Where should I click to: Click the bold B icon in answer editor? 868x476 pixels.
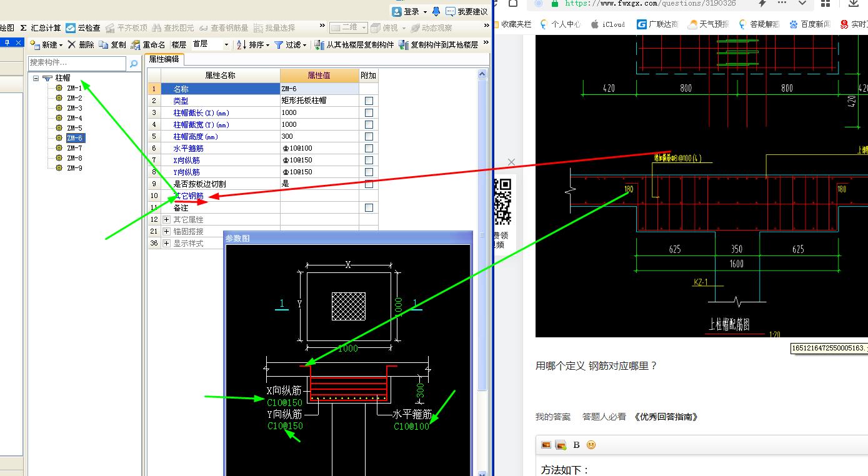click(576, 445)
